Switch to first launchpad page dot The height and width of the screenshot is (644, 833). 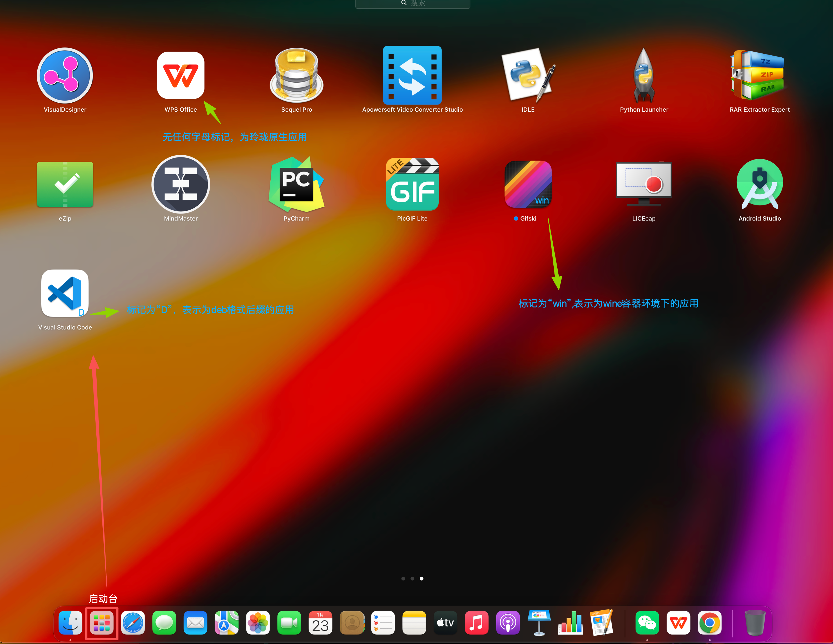[x=403, y=579]
